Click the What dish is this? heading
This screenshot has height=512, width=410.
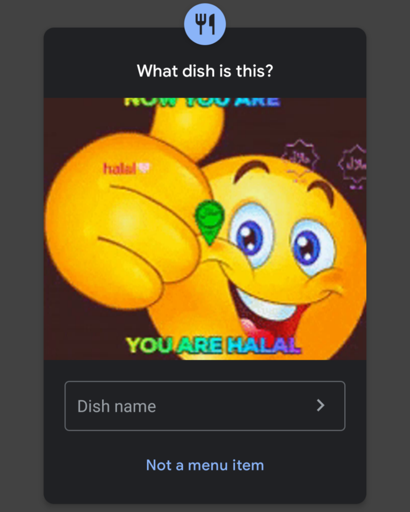(x=205, y=71)
